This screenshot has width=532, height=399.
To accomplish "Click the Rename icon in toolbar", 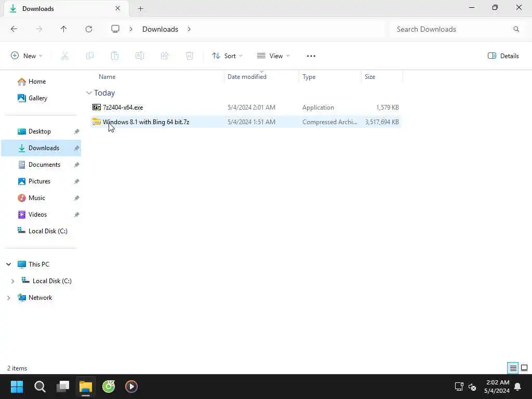I will (140, 56).
